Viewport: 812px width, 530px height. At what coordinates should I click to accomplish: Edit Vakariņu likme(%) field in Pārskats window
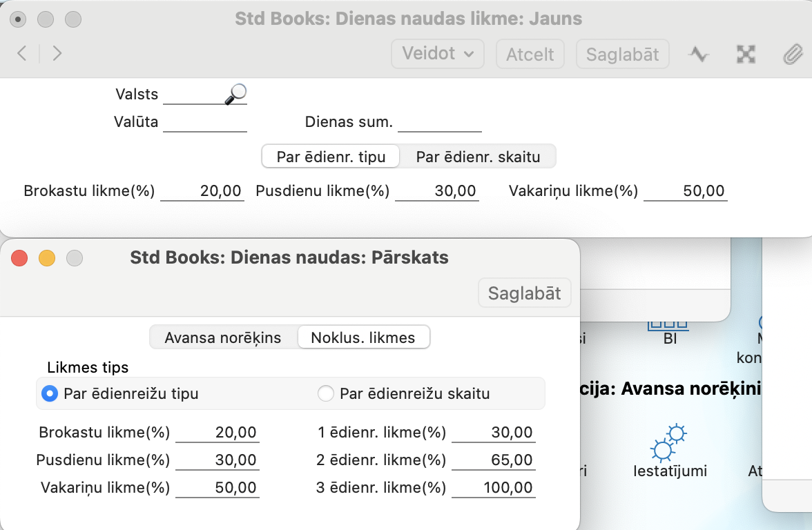(x=217, y=488)
